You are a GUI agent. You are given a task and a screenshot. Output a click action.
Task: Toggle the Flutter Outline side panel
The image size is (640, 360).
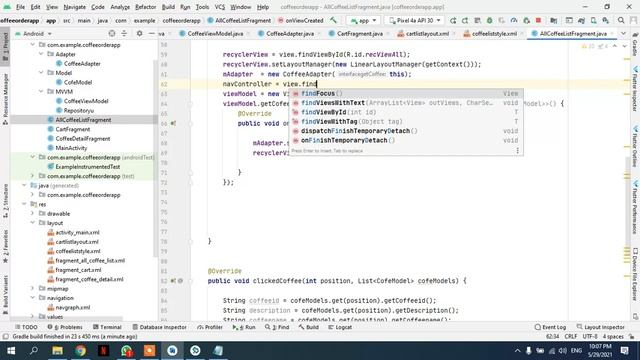[x=635, y=147]
